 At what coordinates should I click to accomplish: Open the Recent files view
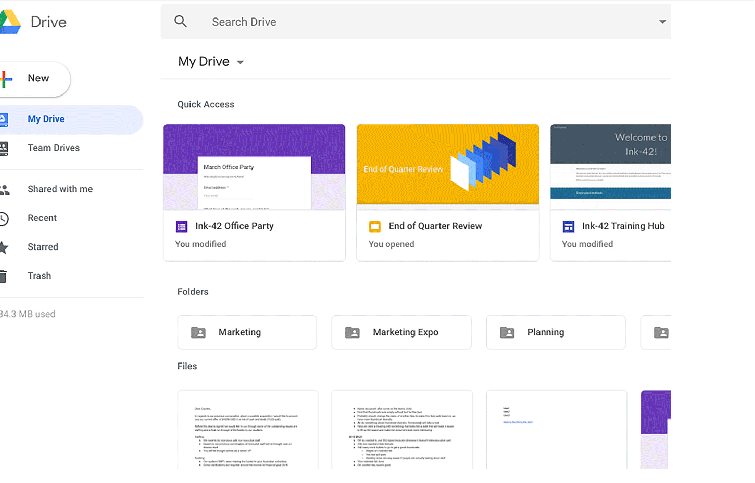click(42, 218)
